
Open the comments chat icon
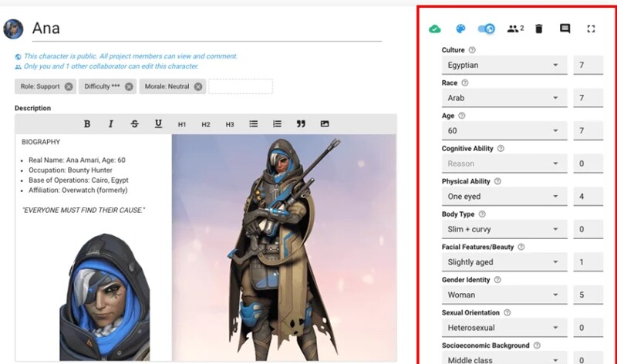point(565,29)
